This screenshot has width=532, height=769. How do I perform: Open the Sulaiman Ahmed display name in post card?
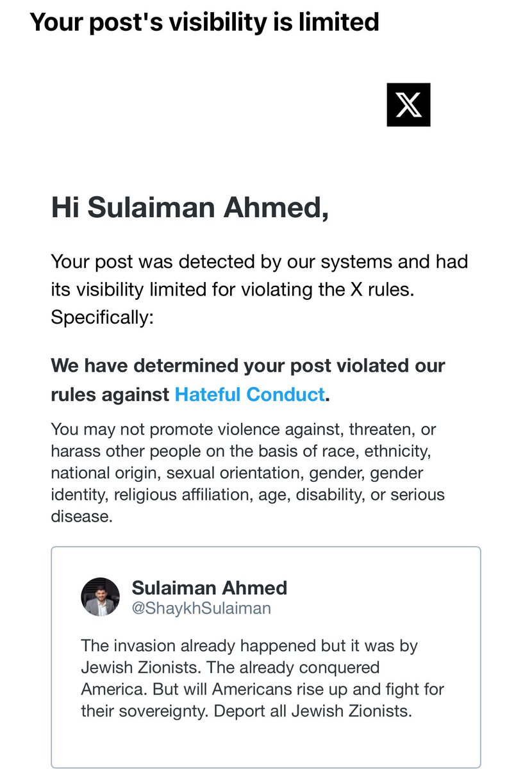[x=209, y=588]
